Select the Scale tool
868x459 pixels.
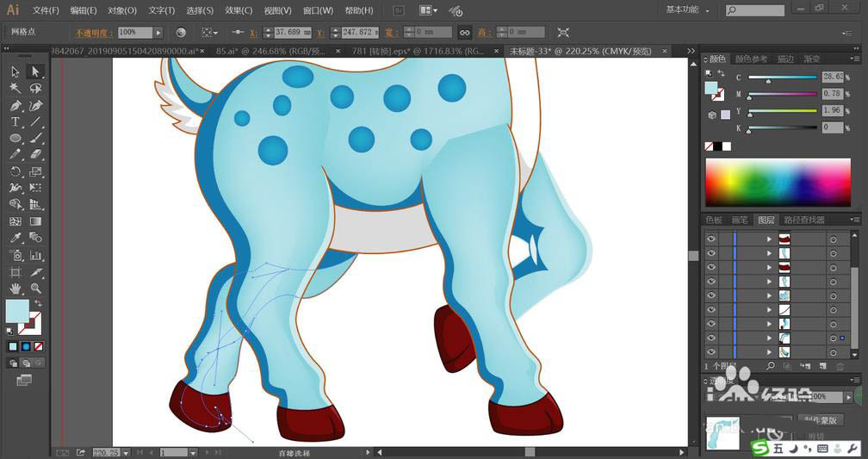35,171
